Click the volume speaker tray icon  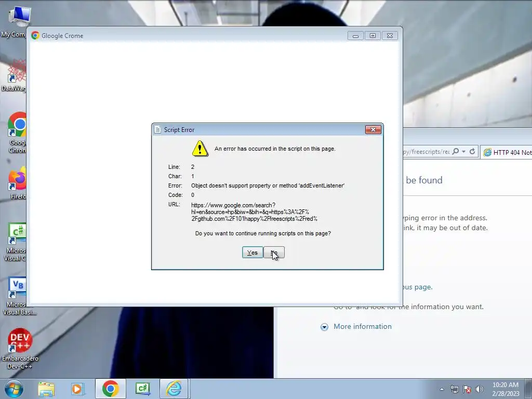pos(480,389)
